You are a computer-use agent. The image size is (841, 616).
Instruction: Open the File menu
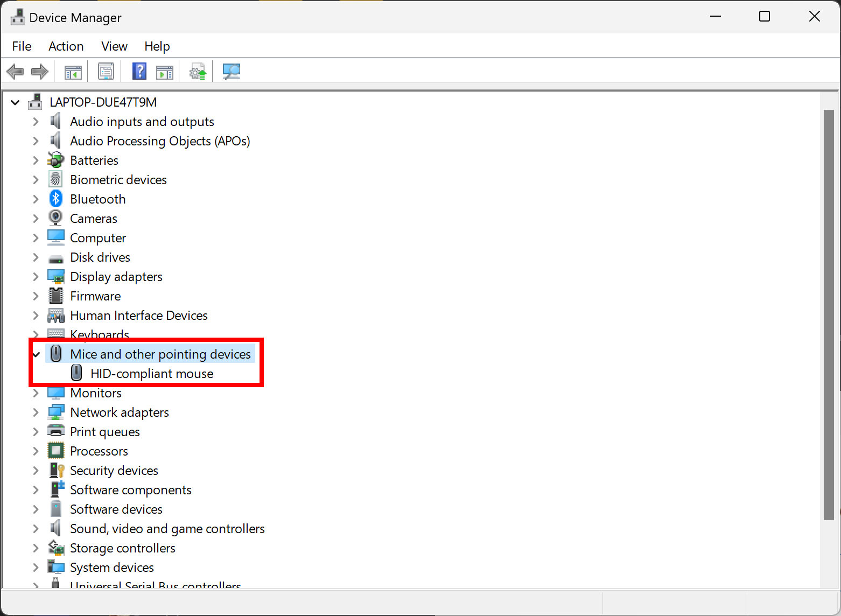click(x=22, y=46)
